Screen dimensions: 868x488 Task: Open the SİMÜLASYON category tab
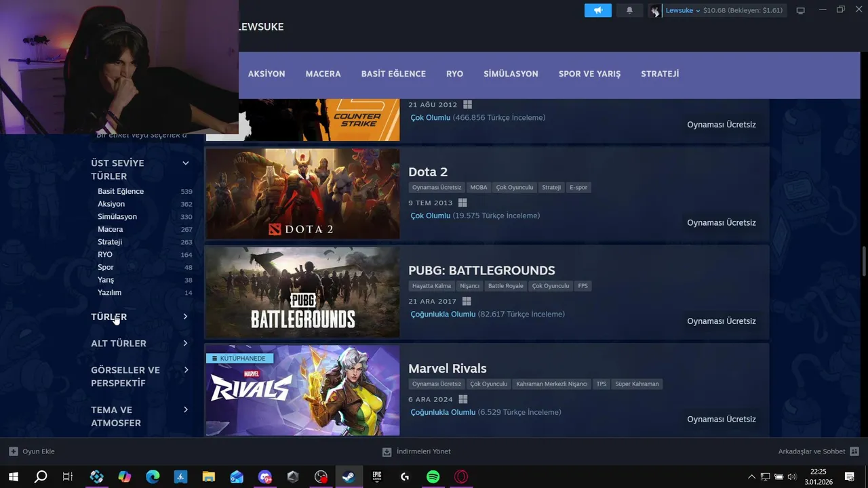511,74
